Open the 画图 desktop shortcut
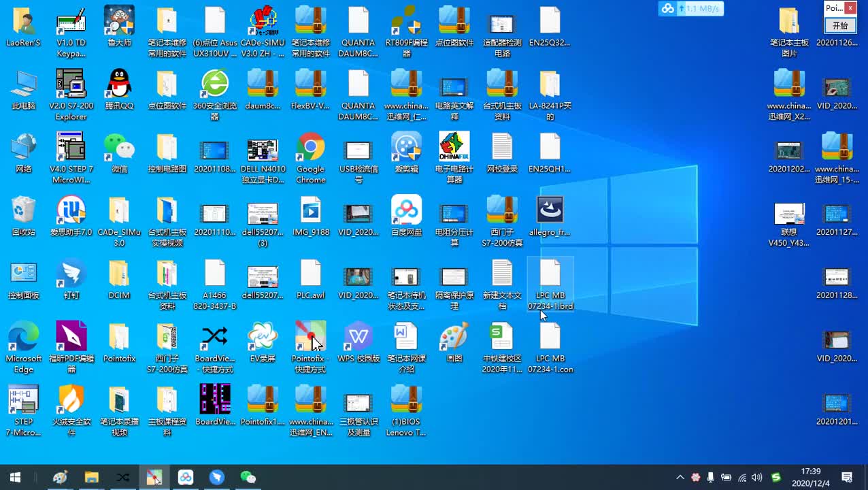The height and width of the screenshot is (490, 868). tap(454, 343)
